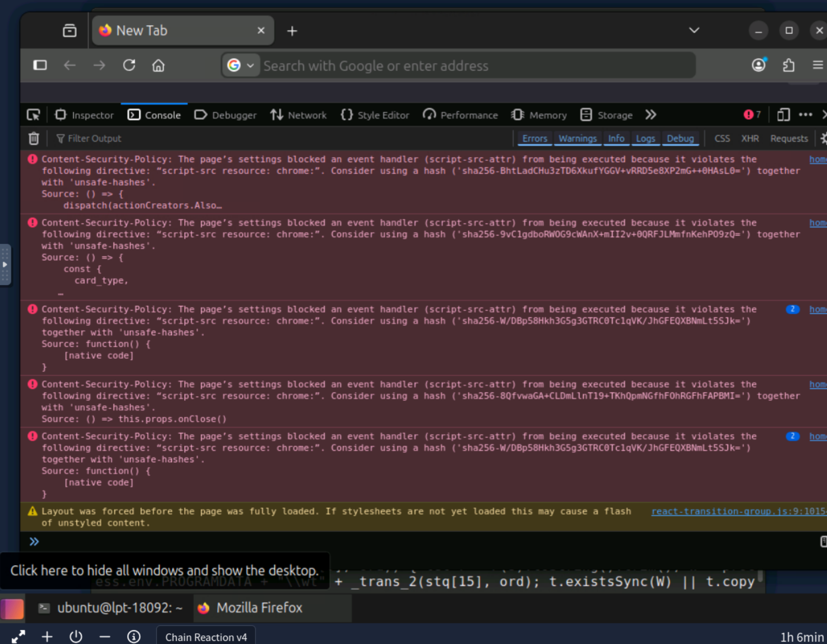Open source link of 9vC1gdboRW0G9 hash error

coord(818,223)
